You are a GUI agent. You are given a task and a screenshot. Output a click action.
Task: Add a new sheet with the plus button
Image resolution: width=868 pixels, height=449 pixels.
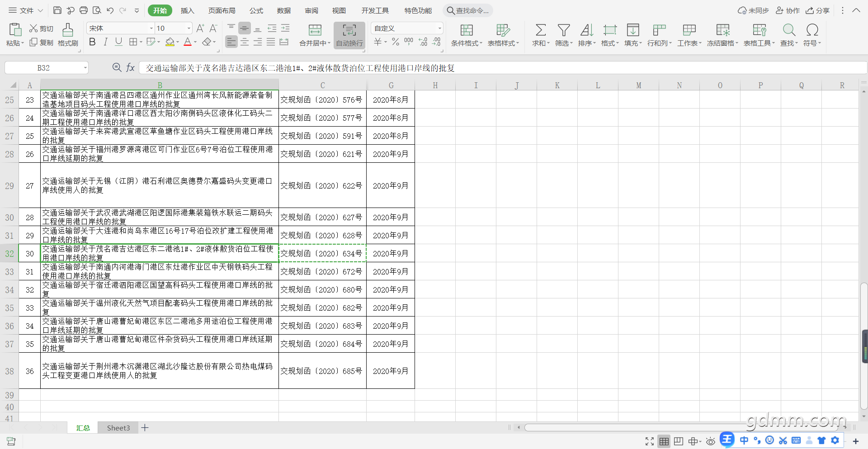(x=145, y=428)
